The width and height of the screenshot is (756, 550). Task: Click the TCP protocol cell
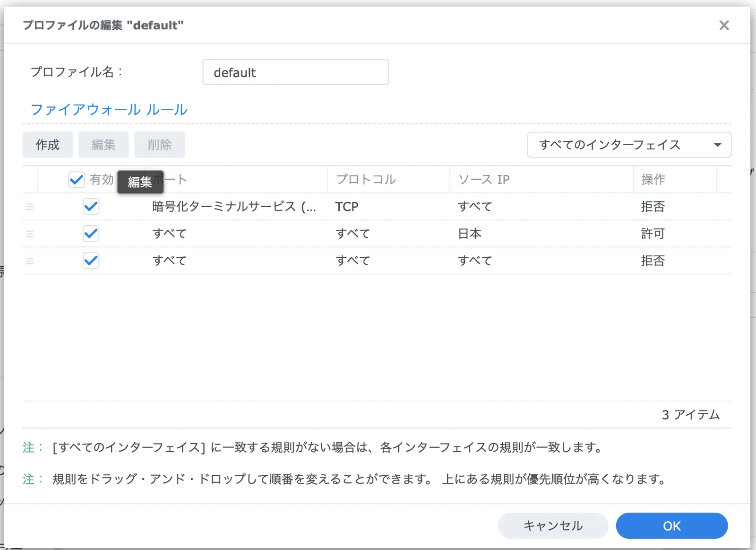click(x=347, y=207)
